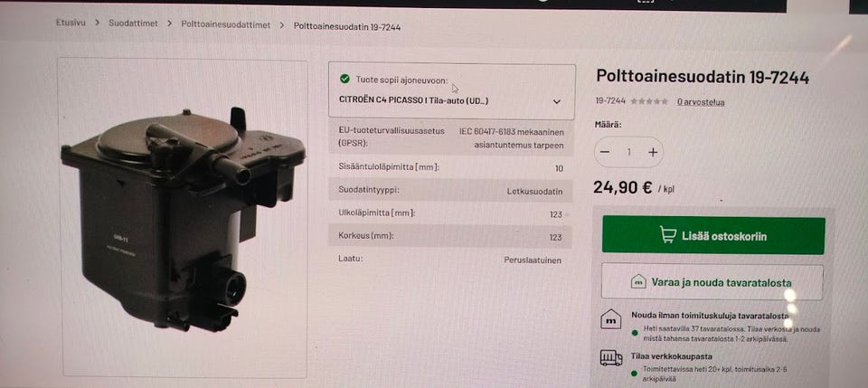
Task: Click the star rating icons
Action: [649, 101]
